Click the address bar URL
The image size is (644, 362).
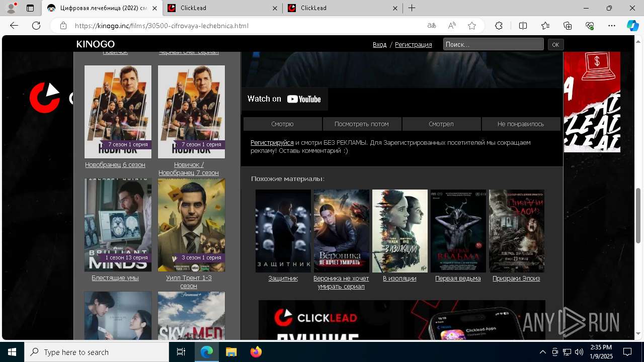[x=162, y=26]
